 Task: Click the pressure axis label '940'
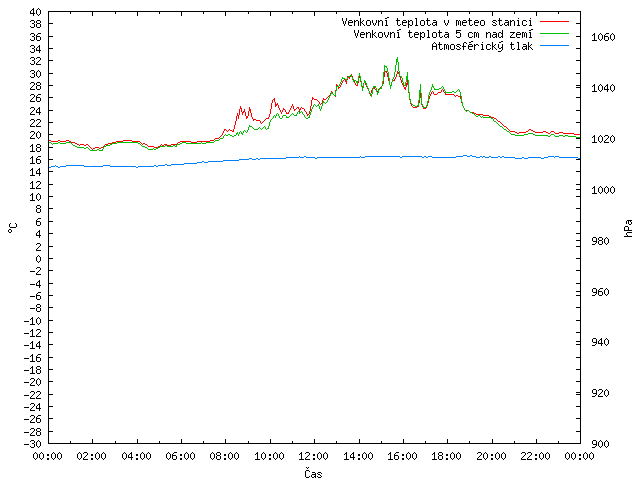pyautogui.click(x=600, y=342)
